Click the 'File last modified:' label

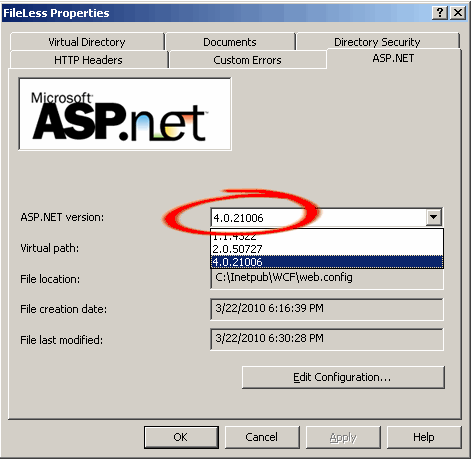point(62,340)
